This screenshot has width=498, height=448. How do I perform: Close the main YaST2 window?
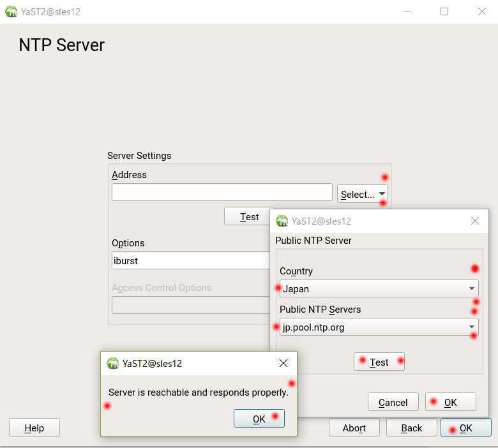482,11
